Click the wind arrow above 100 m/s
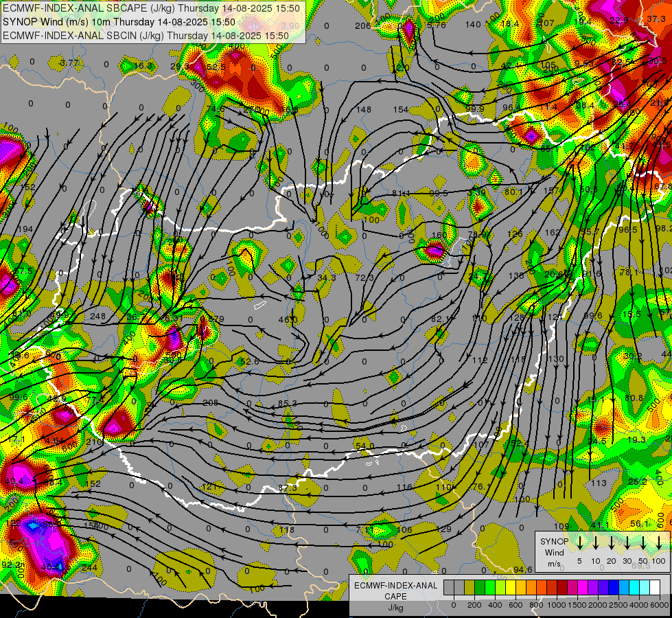The height and width of the screenshot is (618, 672). point(659,542)
